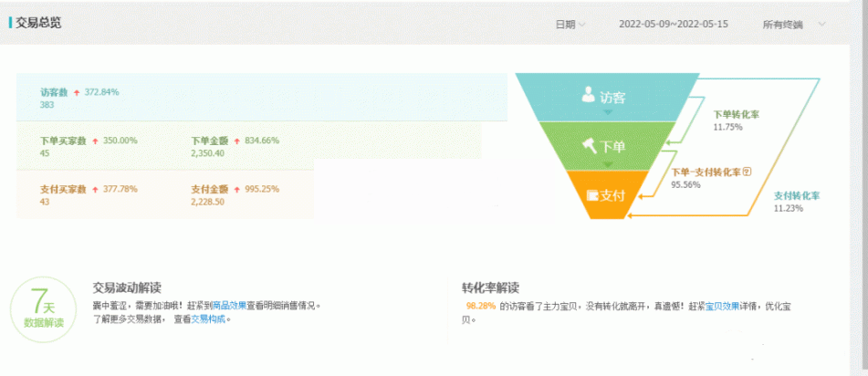The height and width of the screenshot is (376, 868).
Task: Click the 98.28% orange percentage
Action: point(481,306)
